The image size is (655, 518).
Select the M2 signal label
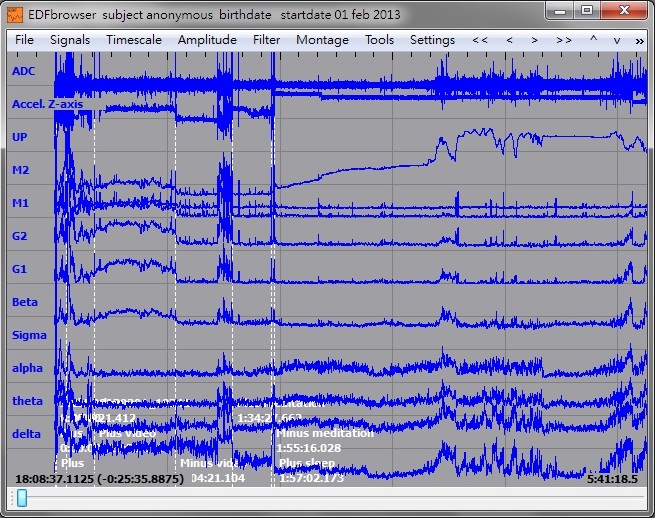click(x=20, y=170)
